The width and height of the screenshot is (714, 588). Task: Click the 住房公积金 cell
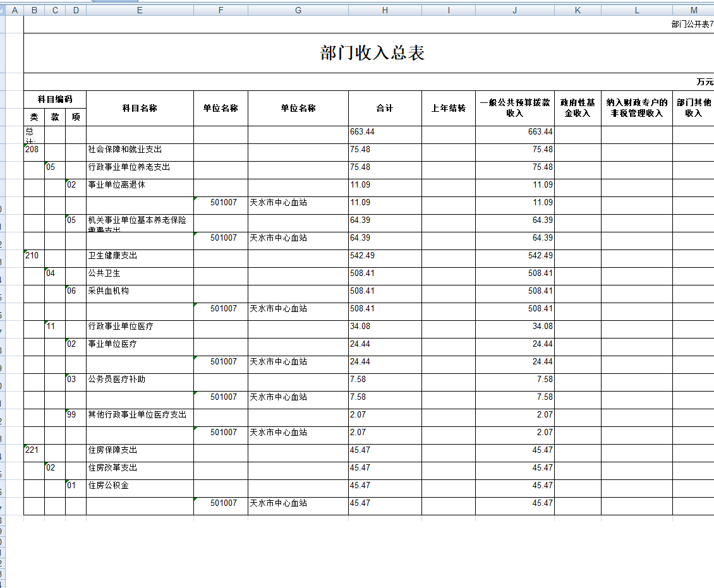click(x=140, y=486)
